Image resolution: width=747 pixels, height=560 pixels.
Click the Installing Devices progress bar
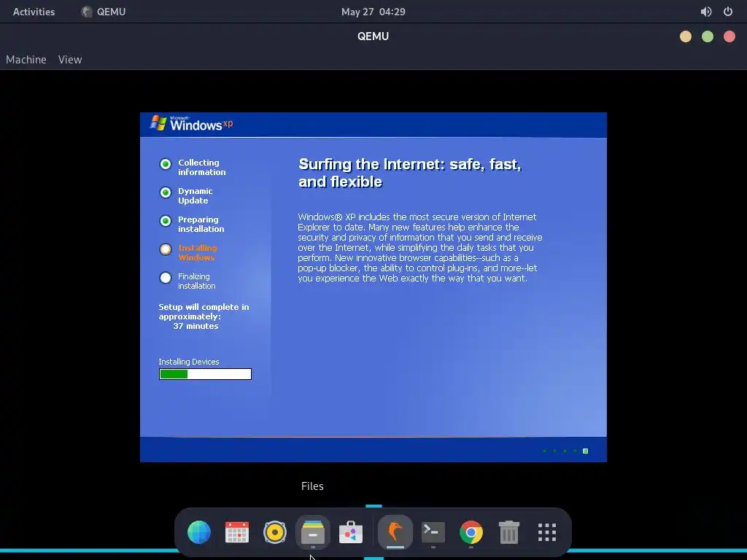205,374
